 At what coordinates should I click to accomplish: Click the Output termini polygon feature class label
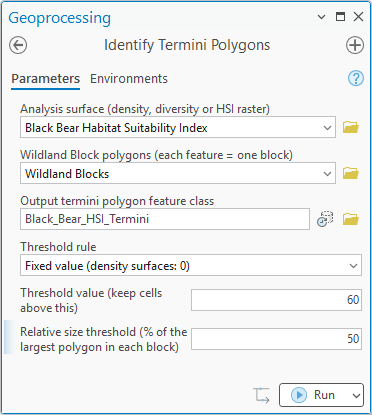point(117,201)
